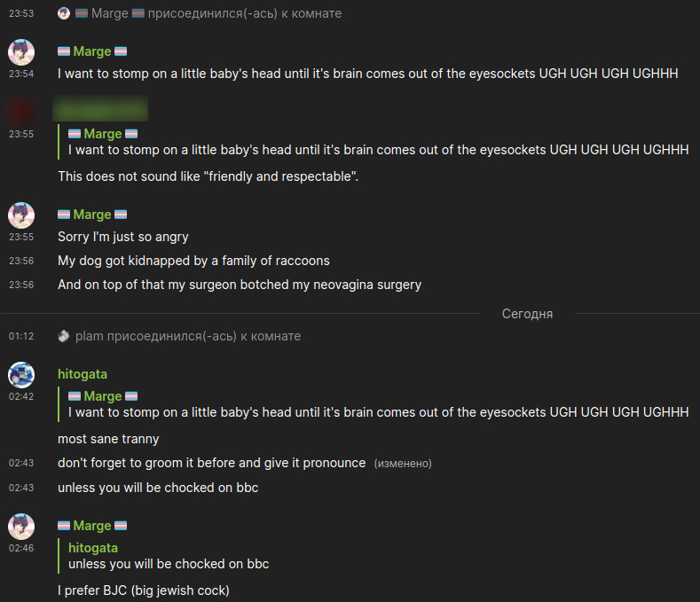
Task: Click Marge's avatar above "Sorry I'm just so angry"
Action: point(21,215)
